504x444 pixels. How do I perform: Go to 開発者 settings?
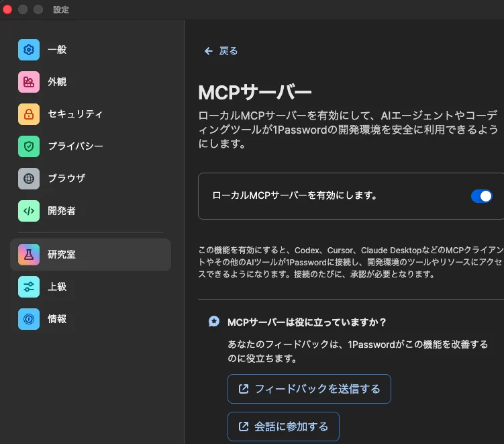coord(91,211)
